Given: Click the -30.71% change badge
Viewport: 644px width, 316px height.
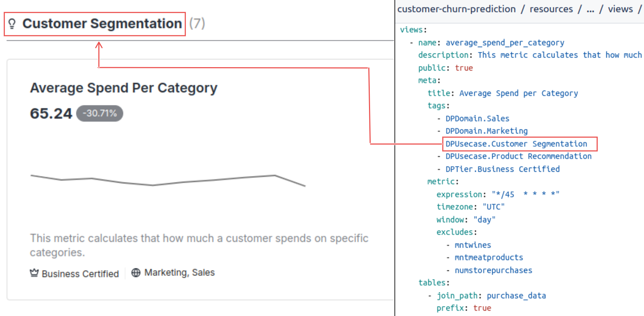Looking at the screenshot, I should click(x=100, y=113).
